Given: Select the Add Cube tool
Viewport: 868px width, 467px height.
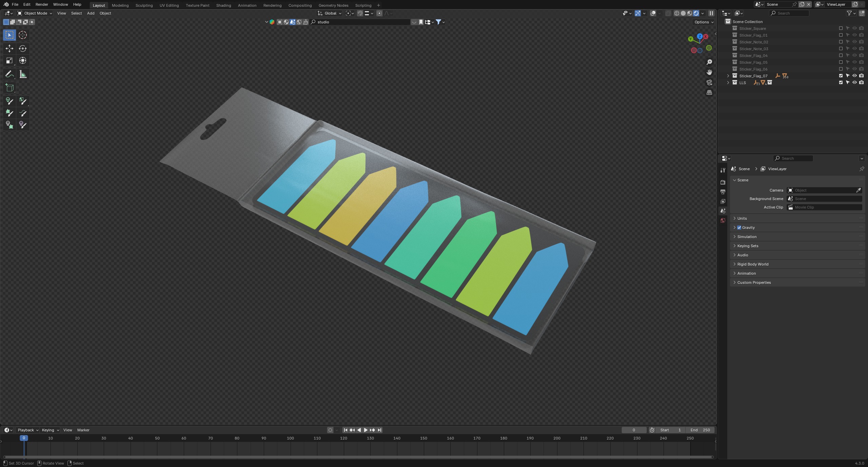Looking at the screenshot, I should pyautogui.click(x=9, y=88).
